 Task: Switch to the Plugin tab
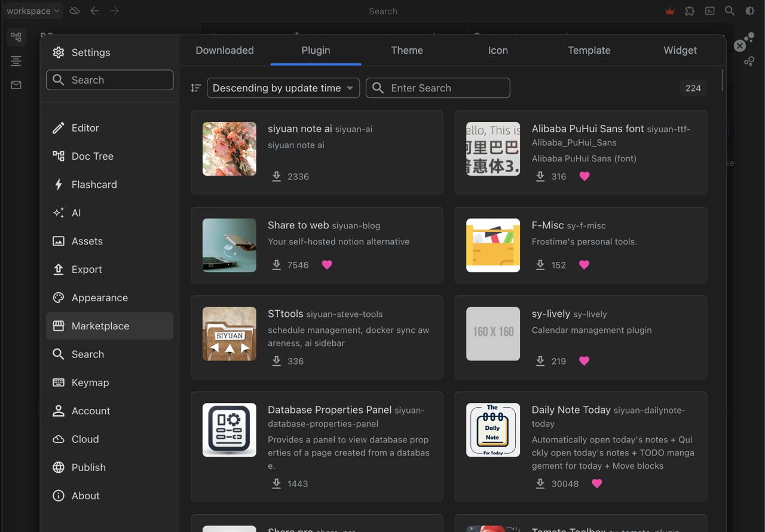(x=316, y=50)
